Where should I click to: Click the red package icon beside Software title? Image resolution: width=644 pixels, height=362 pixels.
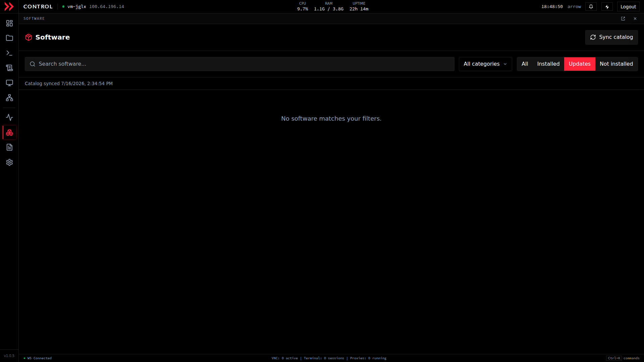[x=29, y=37]
